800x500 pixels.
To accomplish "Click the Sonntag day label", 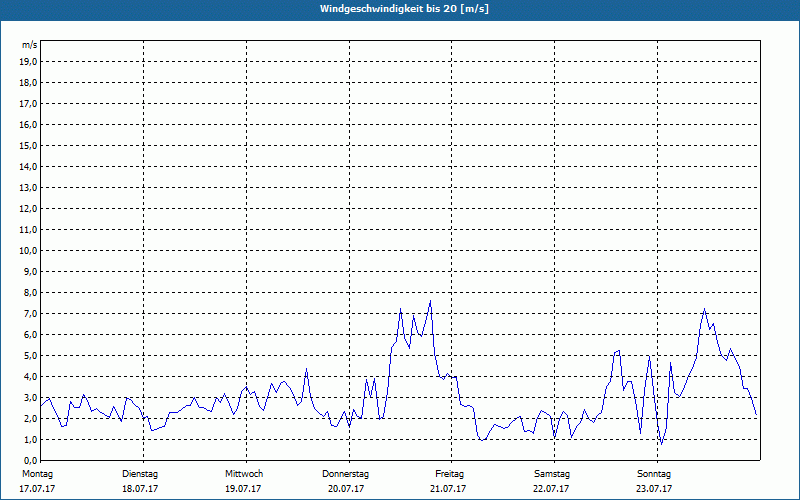I will point(654,474).
